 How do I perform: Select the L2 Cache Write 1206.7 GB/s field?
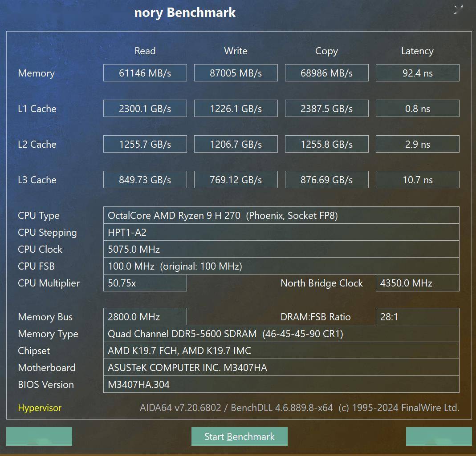(236, 144)
